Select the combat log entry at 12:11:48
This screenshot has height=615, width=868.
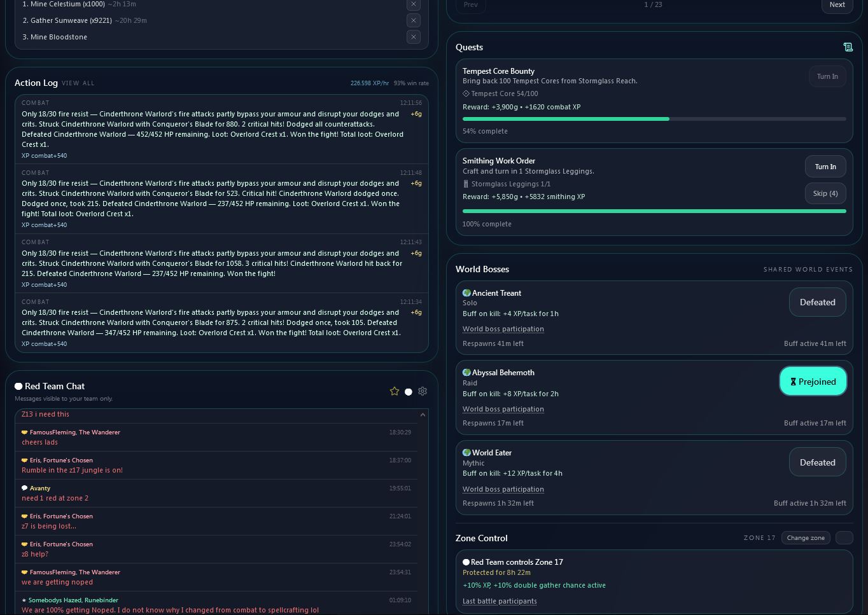pos(221,199)
